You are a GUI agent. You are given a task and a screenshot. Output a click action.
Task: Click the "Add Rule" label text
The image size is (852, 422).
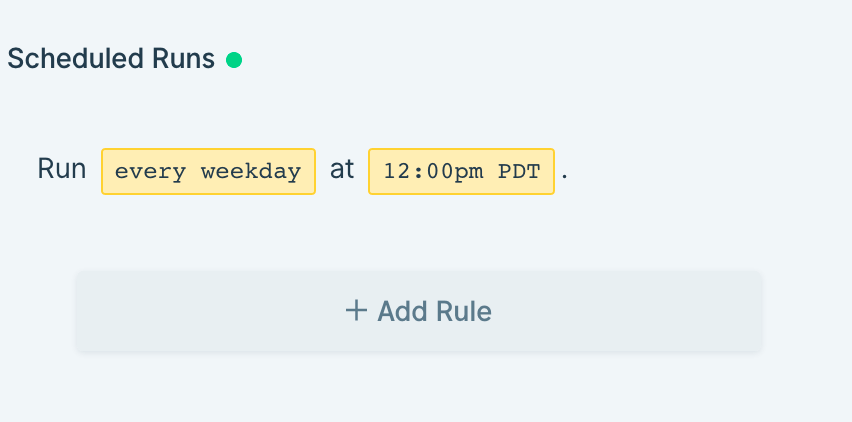(x=434, y=311)
